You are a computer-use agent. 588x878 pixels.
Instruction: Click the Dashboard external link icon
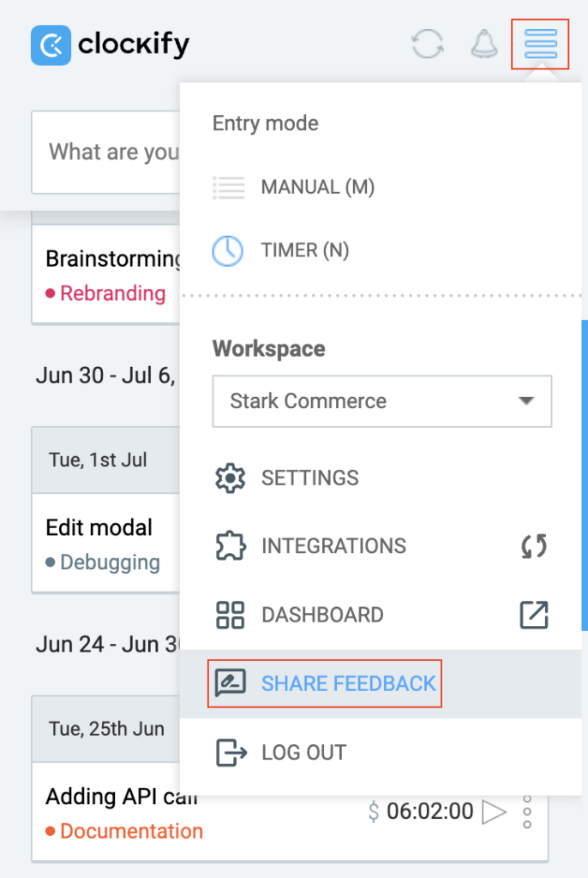click(x=533, y=615)
